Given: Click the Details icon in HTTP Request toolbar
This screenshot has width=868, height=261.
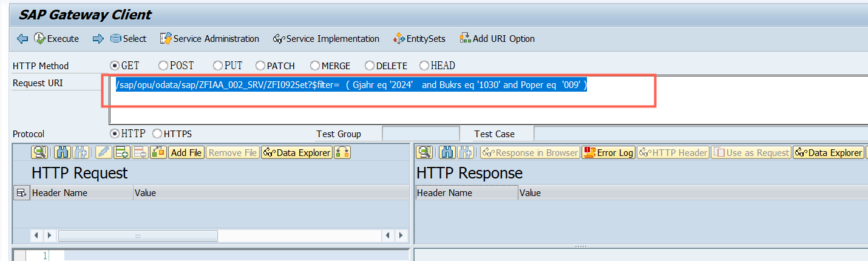Looking at the screenshot, I should pos(40,152).
